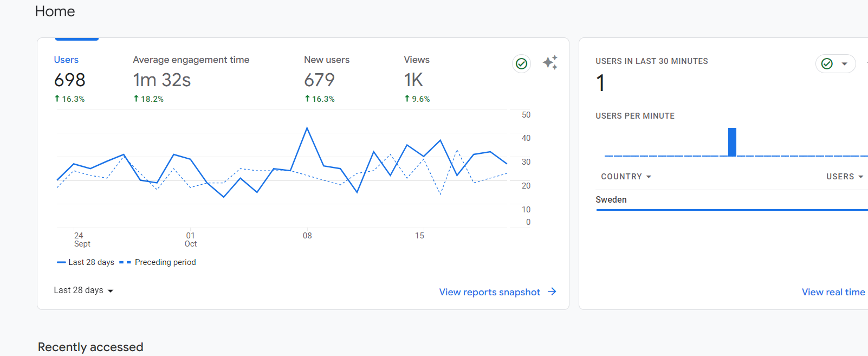Expand the Last 28 days date range
Screen dimensions: 868x356
(83, 290)
